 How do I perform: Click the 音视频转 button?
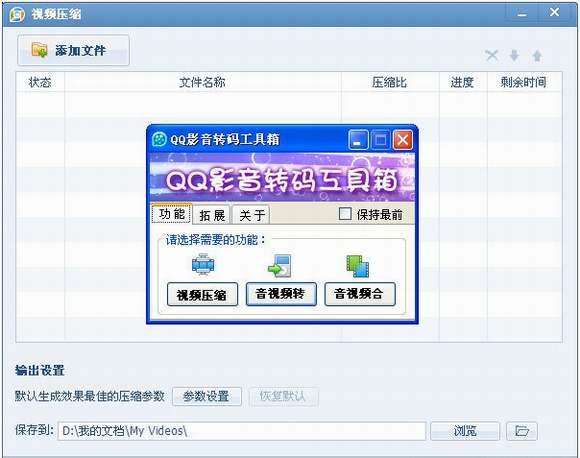point(281,294)
